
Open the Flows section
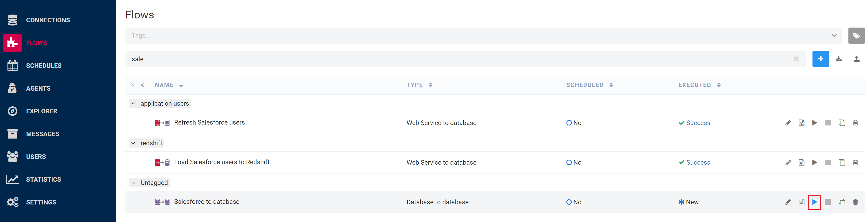[36, 43]
